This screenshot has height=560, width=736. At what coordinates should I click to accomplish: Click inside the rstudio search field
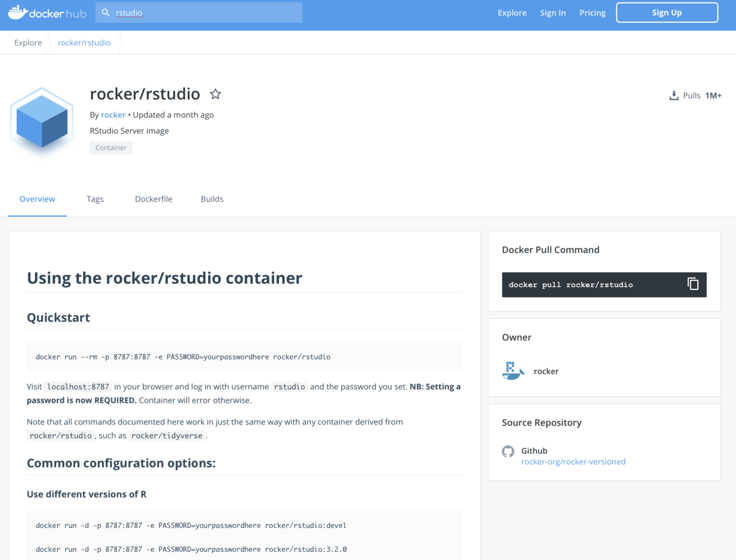pos(196,12)
